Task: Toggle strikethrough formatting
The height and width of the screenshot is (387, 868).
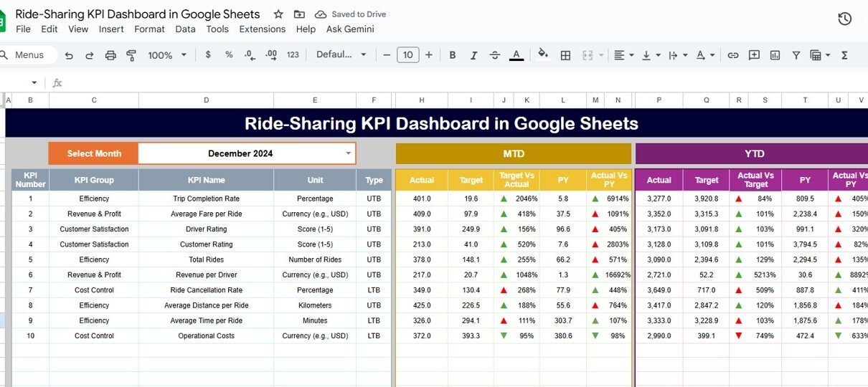Action: (x=494, y=55)
